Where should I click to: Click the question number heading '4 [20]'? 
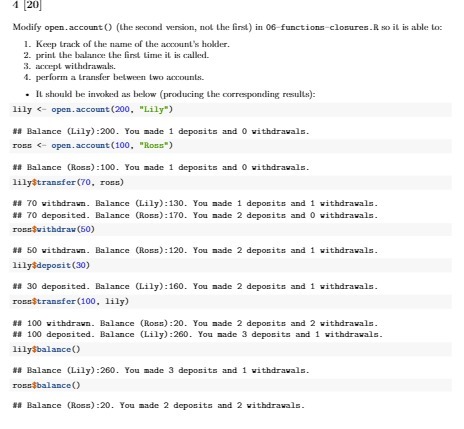[x=27, y=5]
